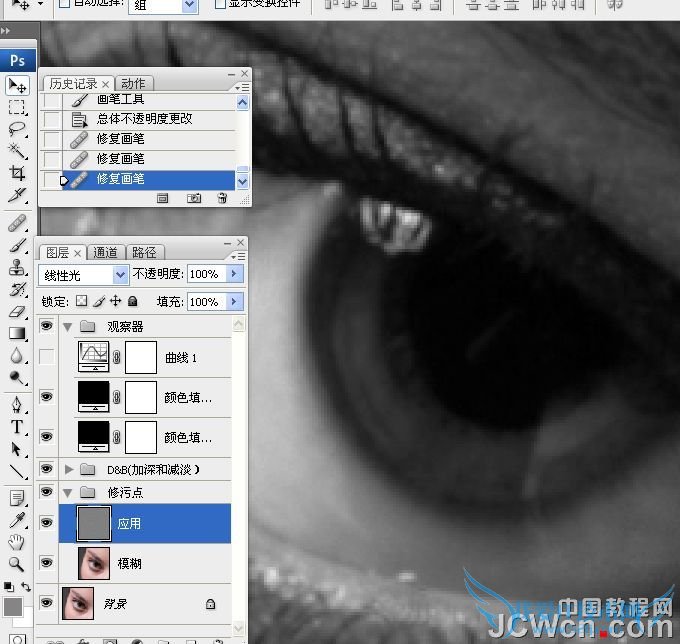Click the 曲线 1 layer mask thumbnail
Viewport: 680px width, 644px height.
pyautogui.click(x=141, y=357)
